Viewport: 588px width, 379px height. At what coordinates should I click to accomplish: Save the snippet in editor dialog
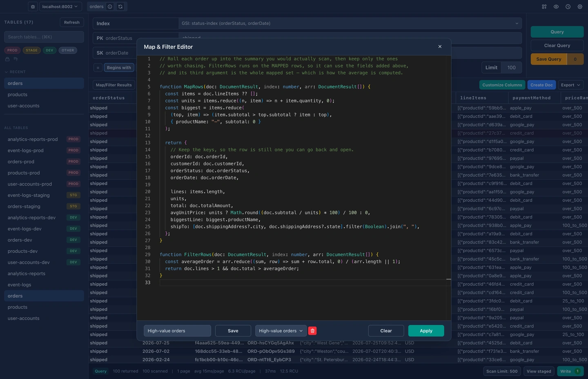point(233,331)
